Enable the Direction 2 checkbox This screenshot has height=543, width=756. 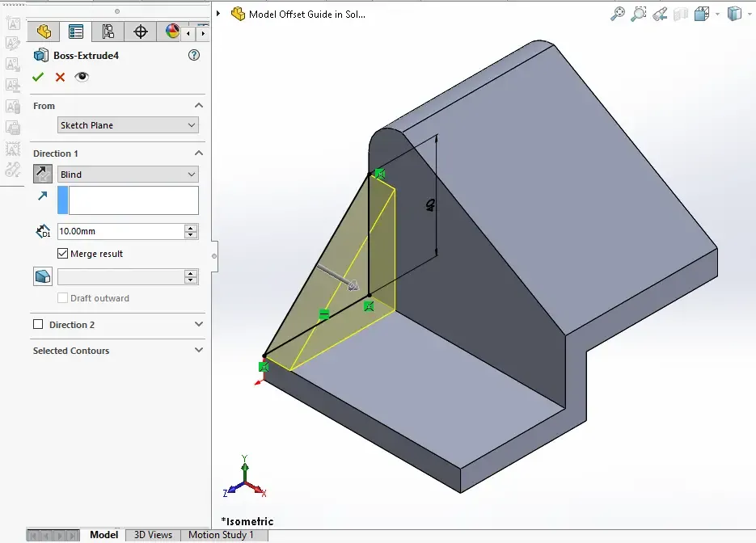38,325
